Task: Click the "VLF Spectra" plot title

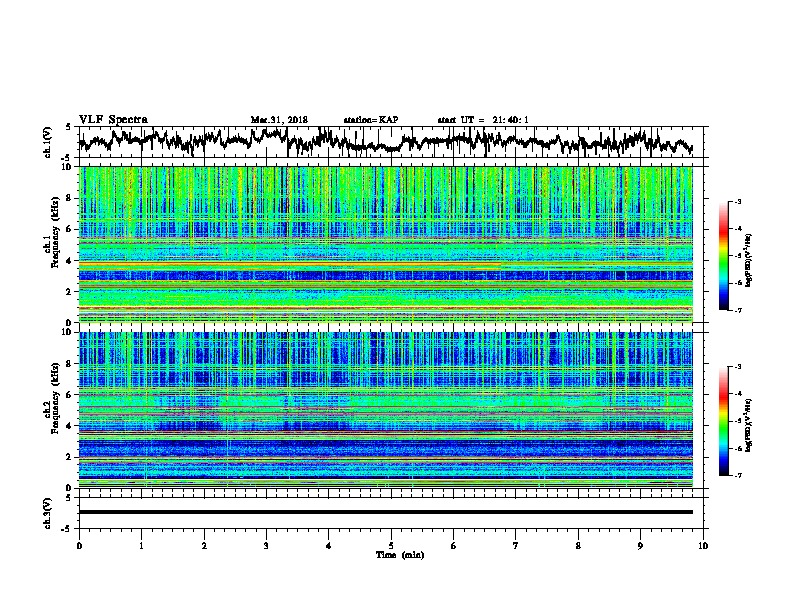Action: 113,120
